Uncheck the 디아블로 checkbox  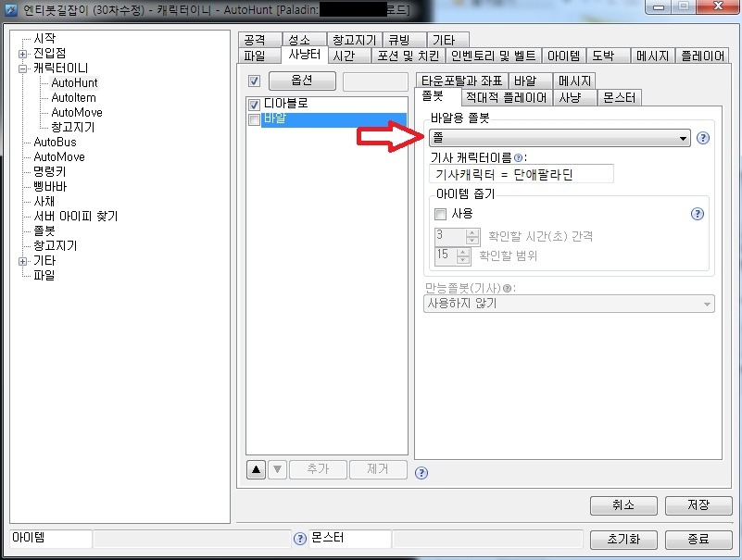pos(255,105)
